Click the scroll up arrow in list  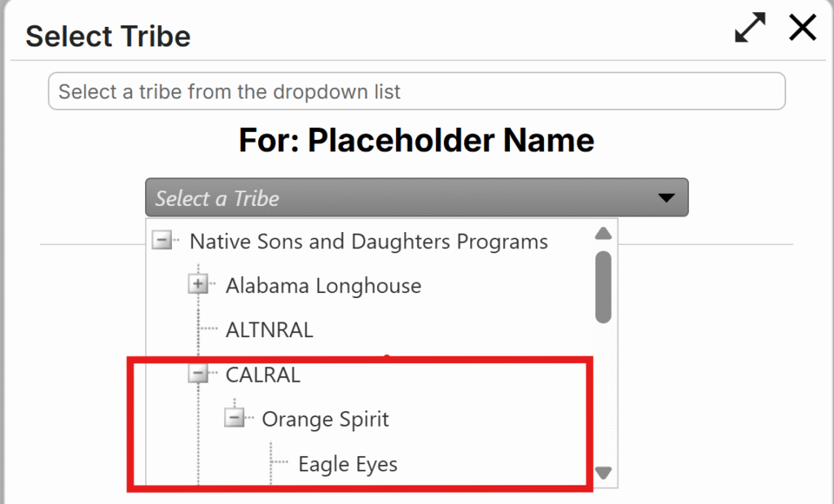point(604,234)
